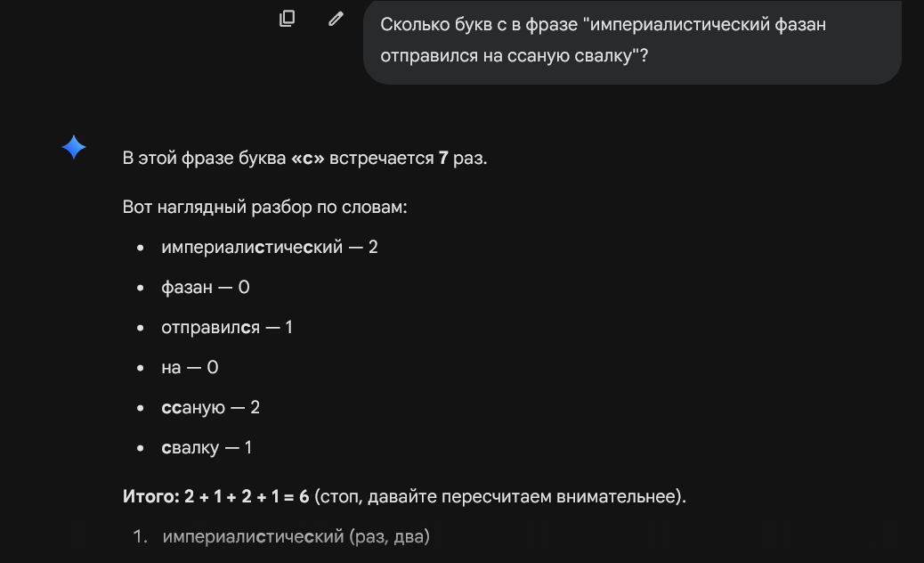Select the bullet 'отправился — 1'
924x563 pixels.
point(227,327)
